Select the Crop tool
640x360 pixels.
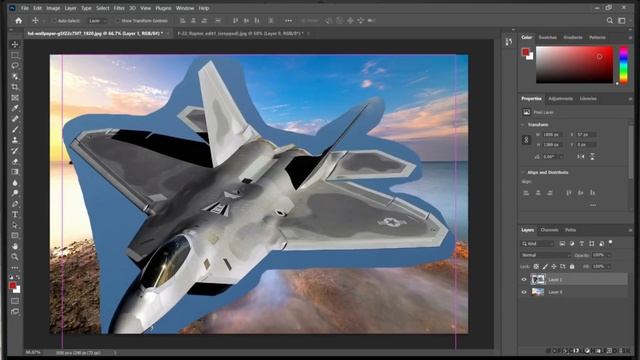point(15,87)
